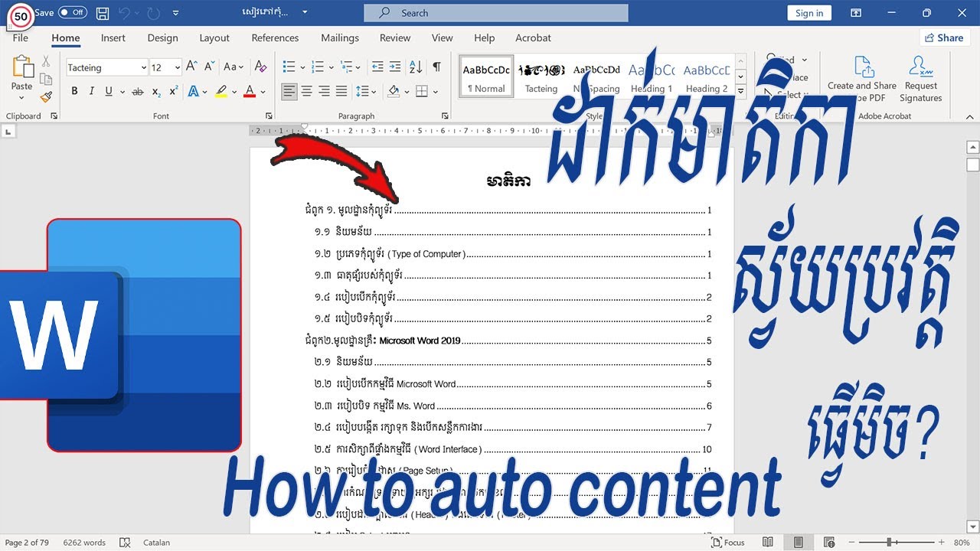Toggle Underline formatting
The width and height of the screenshot is (980, 551).
click(x=109, y=92)
